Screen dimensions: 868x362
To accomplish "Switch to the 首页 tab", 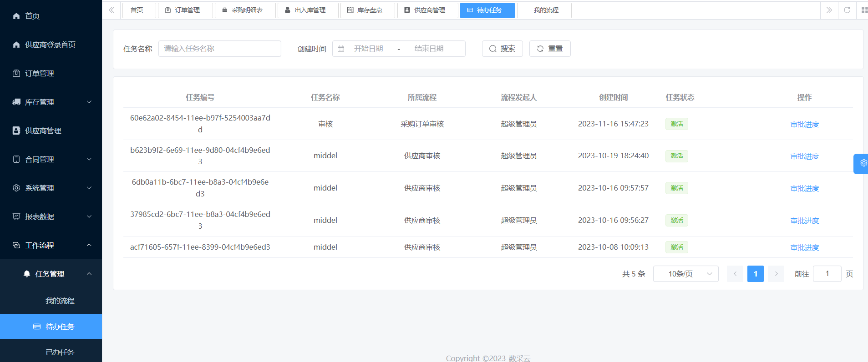I will (x=139, y=10).
